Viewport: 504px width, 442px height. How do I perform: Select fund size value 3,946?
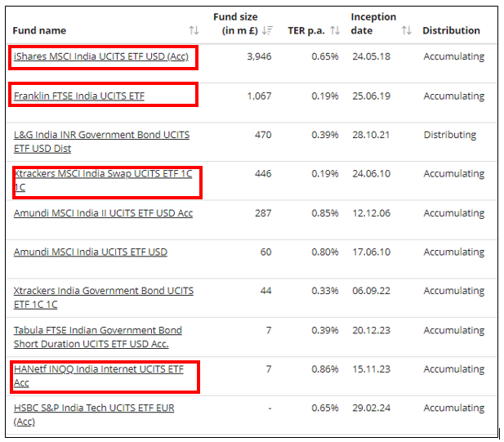259,56
